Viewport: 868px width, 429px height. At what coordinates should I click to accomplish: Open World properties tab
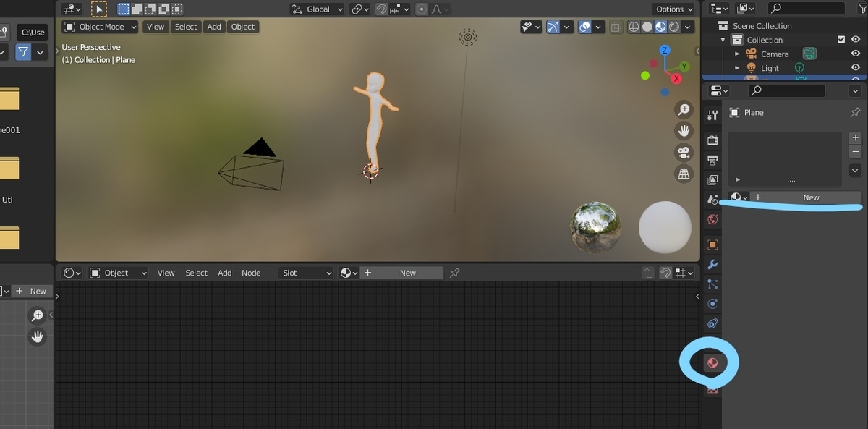pyautogui.click(x=712, y=218)
